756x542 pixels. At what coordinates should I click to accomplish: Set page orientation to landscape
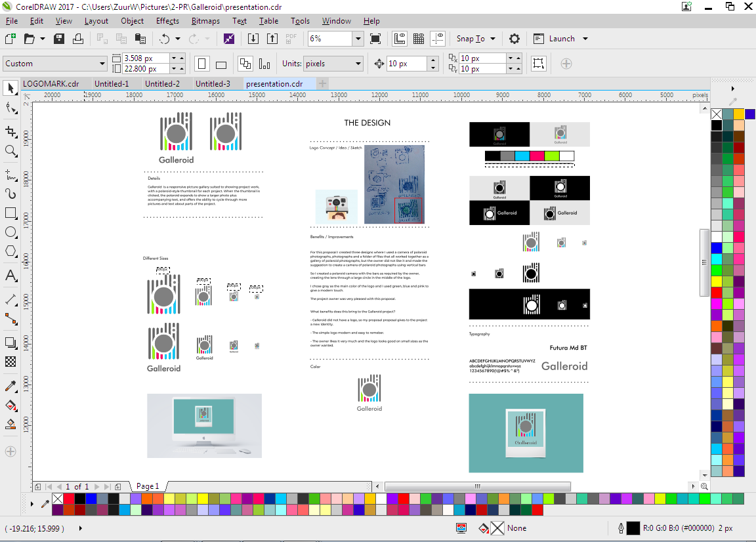(x=221, y=64)
